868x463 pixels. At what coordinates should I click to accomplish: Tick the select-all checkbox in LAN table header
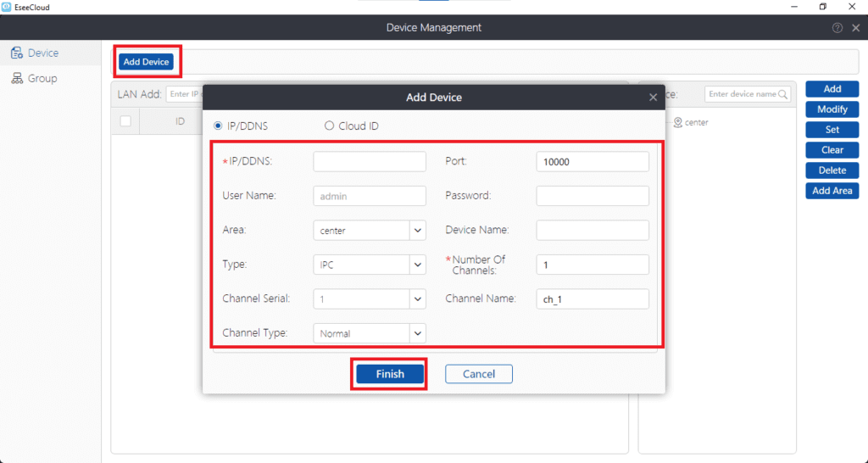(125, 121)
